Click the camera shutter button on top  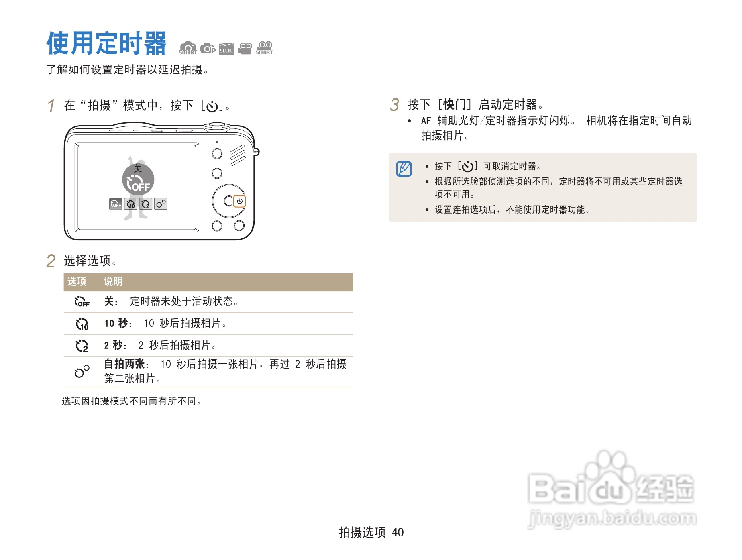[216, 127]
